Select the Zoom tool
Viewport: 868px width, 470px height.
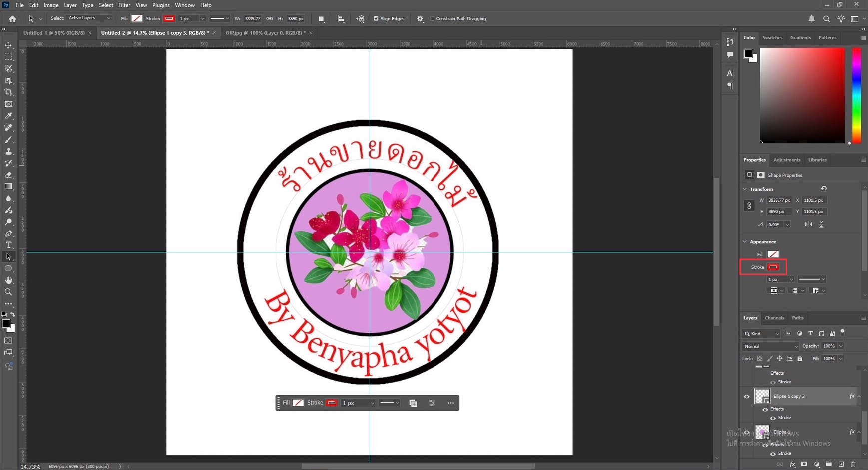[8, 292]
